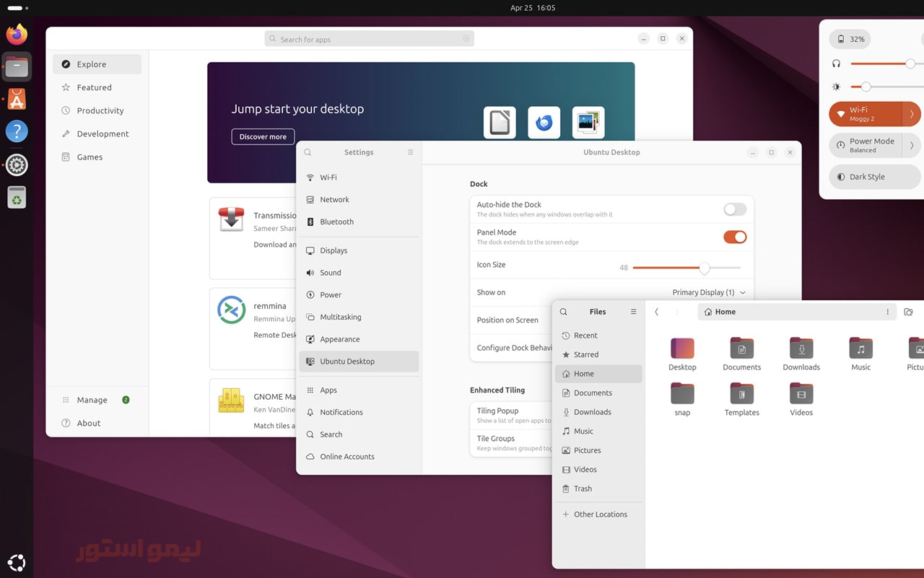Open the Files sidebar hamburger menu

tap(633, 312)
